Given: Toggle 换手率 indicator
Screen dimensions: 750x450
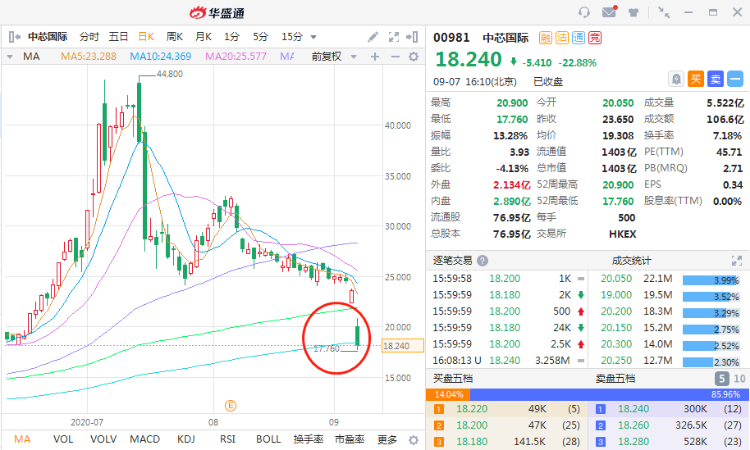Looking at the screenshot, I should coord(309,439).
